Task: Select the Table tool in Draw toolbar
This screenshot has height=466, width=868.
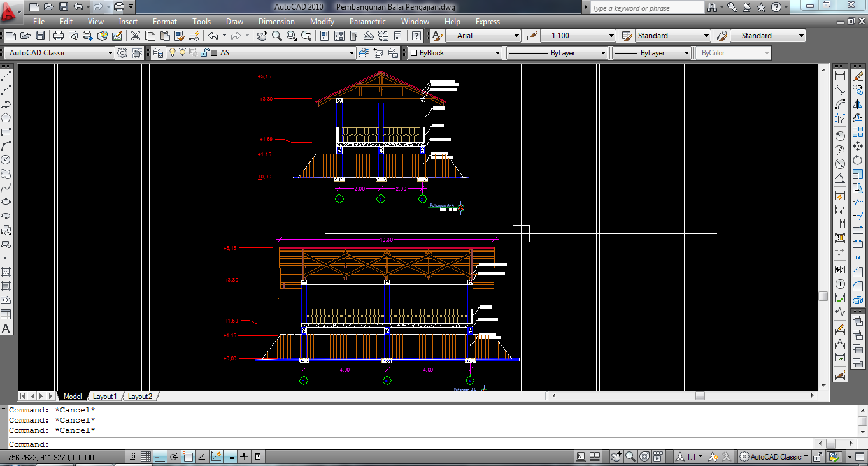Action: click(6, 314)
